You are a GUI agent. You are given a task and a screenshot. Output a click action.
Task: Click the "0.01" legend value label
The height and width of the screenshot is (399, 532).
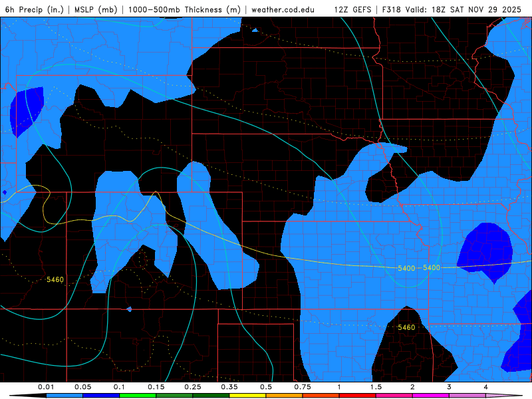(x=46, y=387)
